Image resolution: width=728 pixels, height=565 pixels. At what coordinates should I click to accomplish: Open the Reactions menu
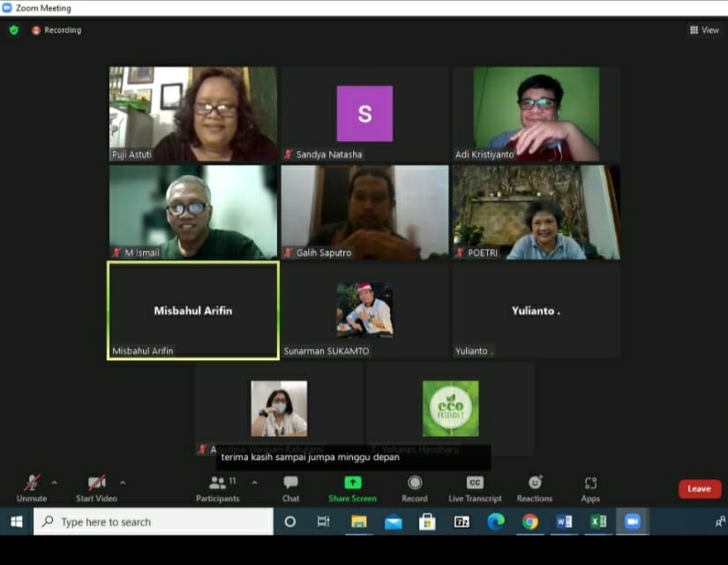click(535, 488)
